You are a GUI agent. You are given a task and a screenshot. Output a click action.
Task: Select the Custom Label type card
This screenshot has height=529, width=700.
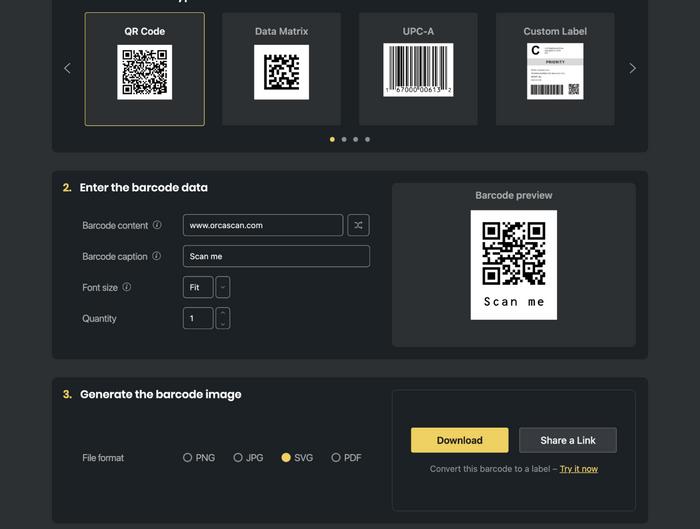tap(555, 69)
